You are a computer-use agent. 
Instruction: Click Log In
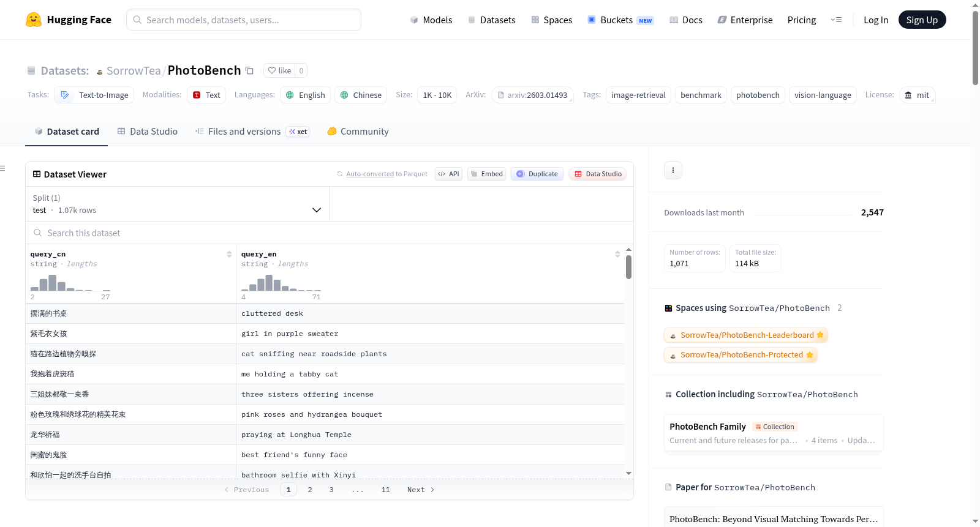[x=876, y=20]
